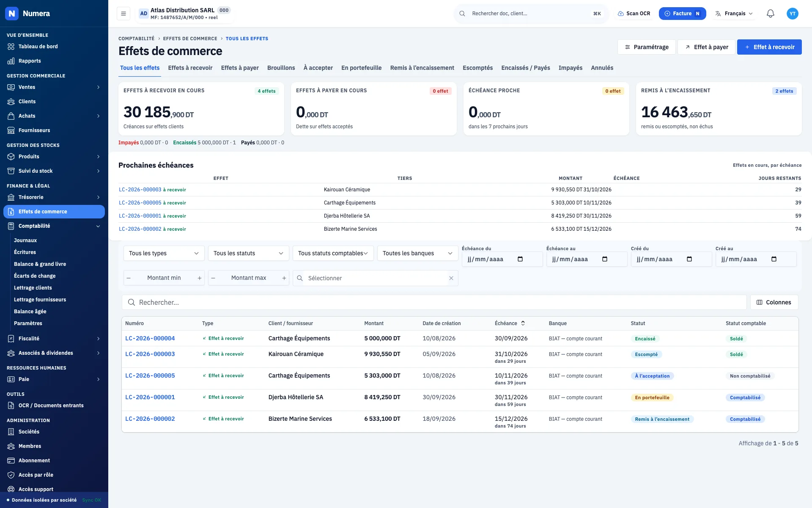The height and width of the screenshot is (508, 812).
Task: Open OCR / Documents entrants
Action: [54, 406]
